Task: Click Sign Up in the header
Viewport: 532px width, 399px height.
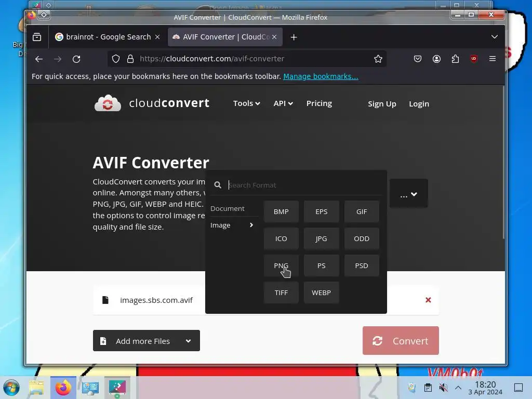Action: 382,104
